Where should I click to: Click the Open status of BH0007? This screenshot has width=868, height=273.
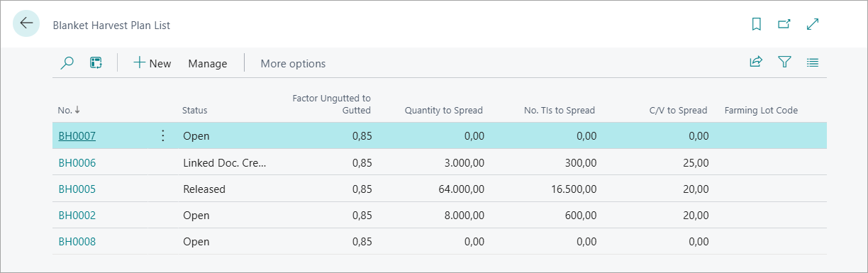click(x=196, y=135)
